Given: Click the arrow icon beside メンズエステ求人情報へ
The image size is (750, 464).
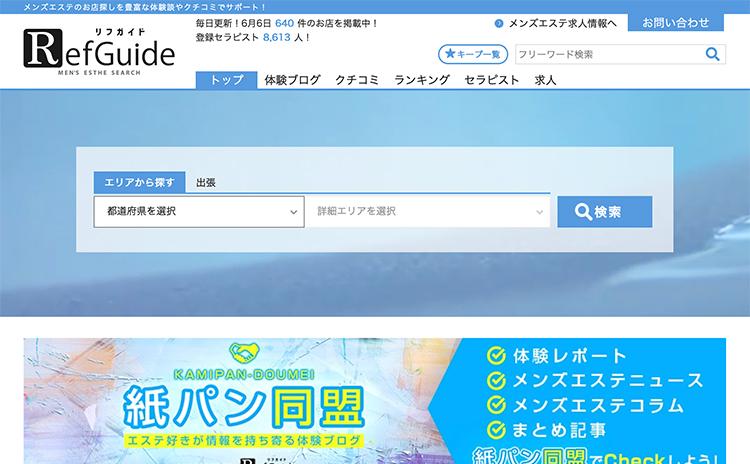Looking at the screenshot, I should pyautogui.click(x=499, y=23).
